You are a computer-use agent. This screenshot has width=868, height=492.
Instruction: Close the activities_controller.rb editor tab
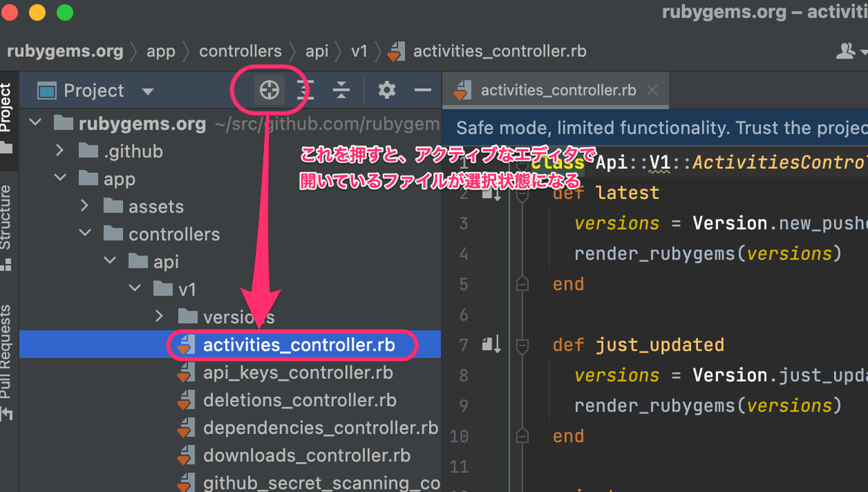coord(652,90)
